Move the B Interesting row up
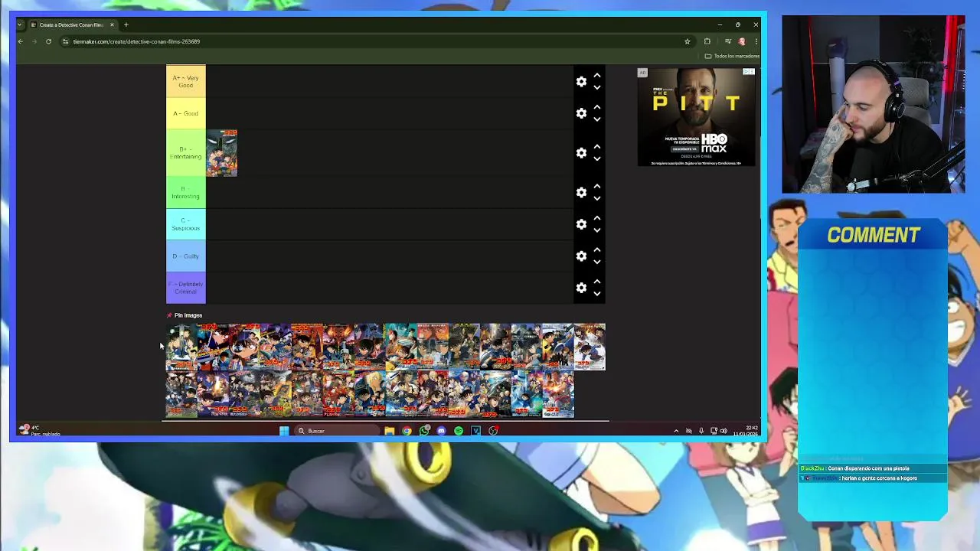 [x=597, y=186]
